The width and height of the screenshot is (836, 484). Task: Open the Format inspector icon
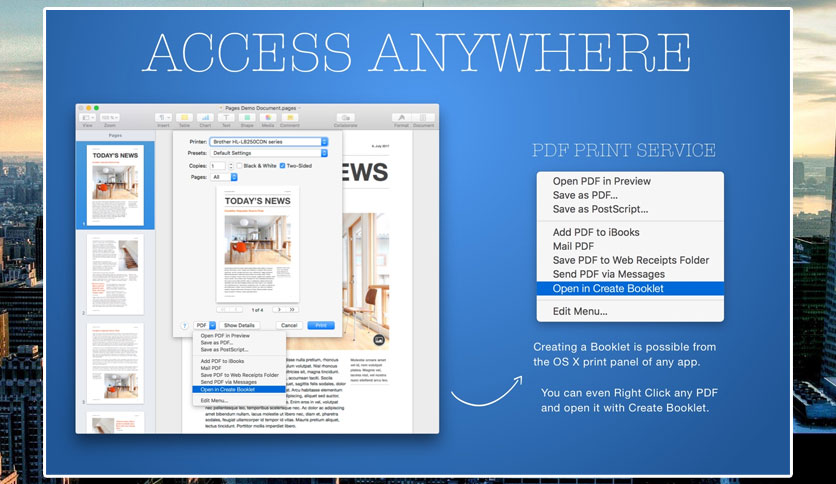tap(402, 117)
